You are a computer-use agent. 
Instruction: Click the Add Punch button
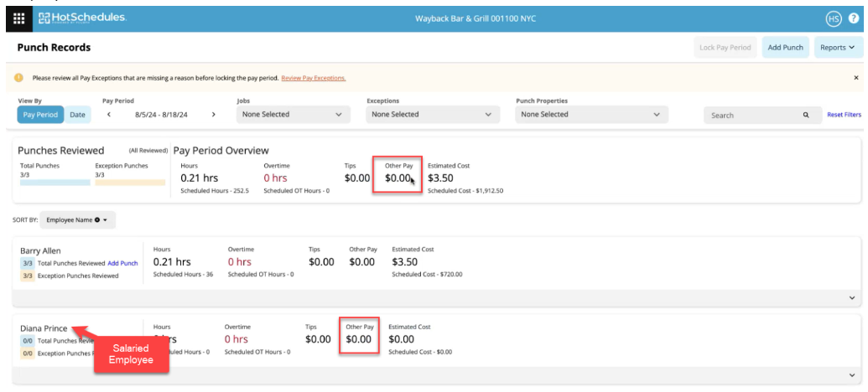(x=785, y=48)
